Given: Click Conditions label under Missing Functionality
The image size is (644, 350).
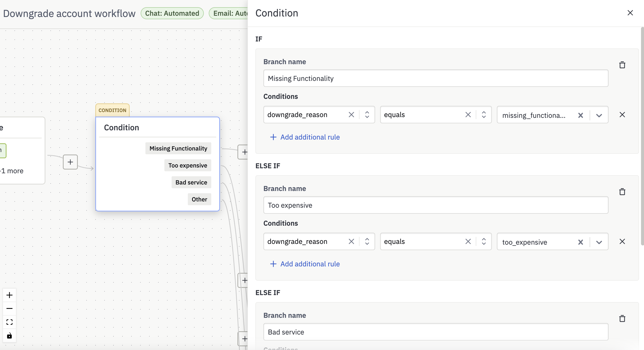Looking at the screenshot, I should point(281,97).
